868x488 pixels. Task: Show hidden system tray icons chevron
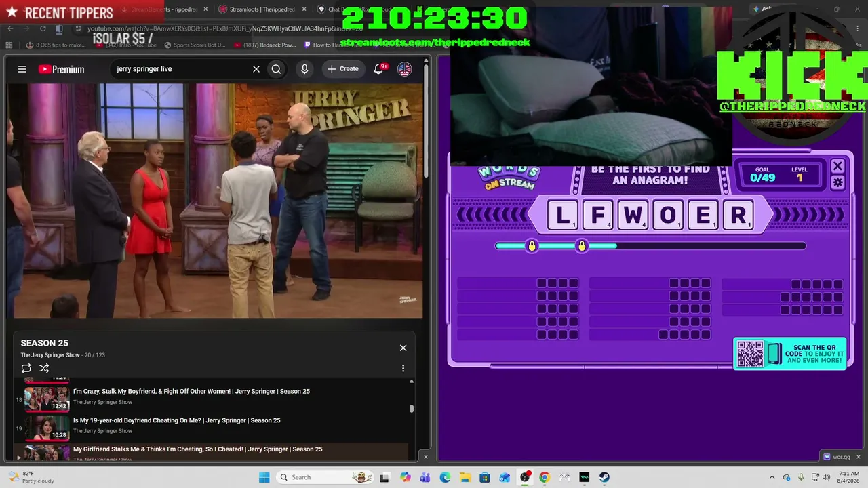pyautogui.click(x=773, y=477)
